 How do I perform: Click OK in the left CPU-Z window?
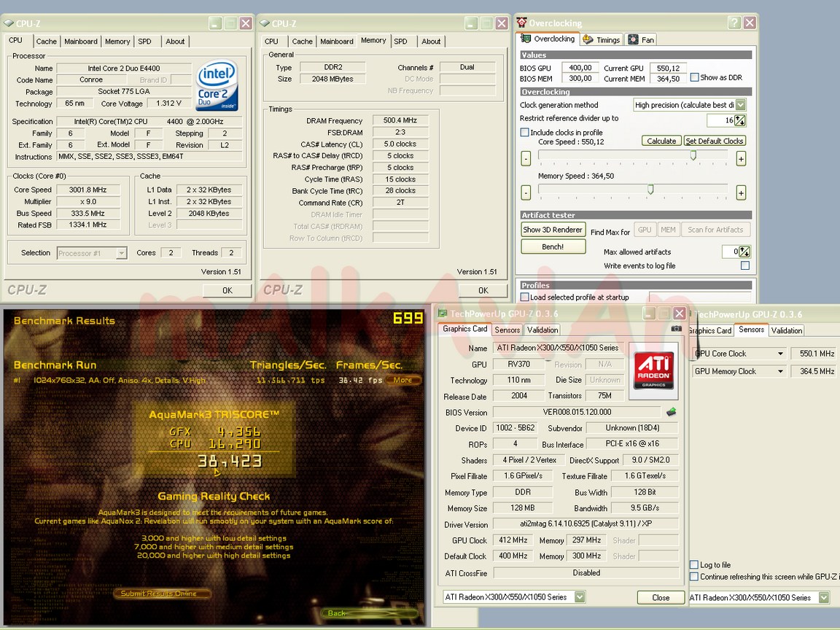pos(227,290)
